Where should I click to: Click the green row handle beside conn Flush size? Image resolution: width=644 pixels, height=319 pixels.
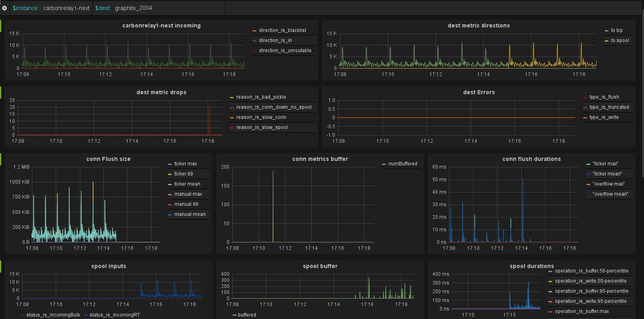pos(1,159)
